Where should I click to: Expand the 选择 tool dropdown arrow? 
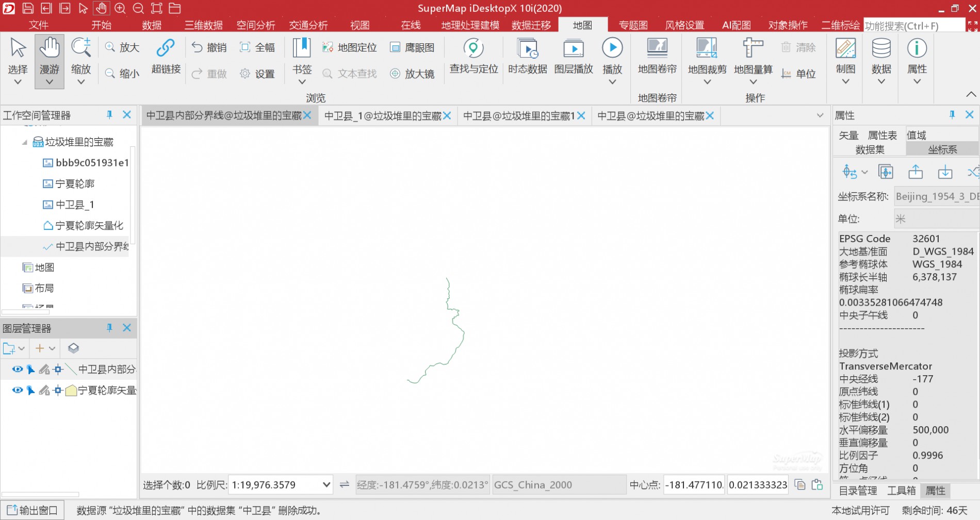[18, 81]
